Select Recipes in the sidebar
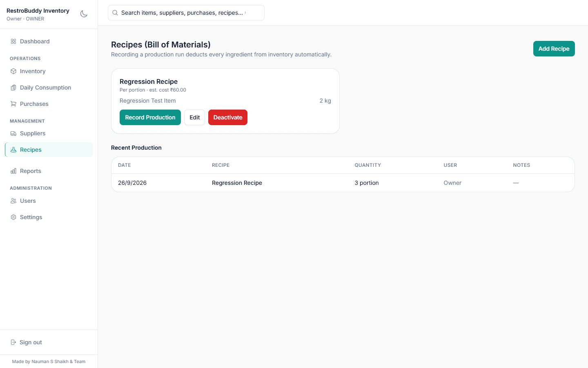 click(49, 150)
